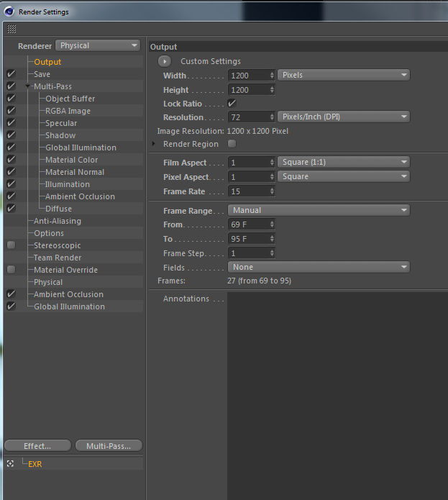Toggle the Illumination pass checkbox
This screenshot has width=448, height=500.
click(x=11, y=184)
